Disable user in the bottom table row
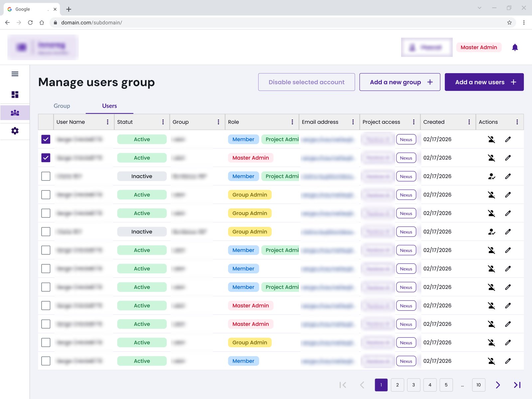 coord(491,361)
